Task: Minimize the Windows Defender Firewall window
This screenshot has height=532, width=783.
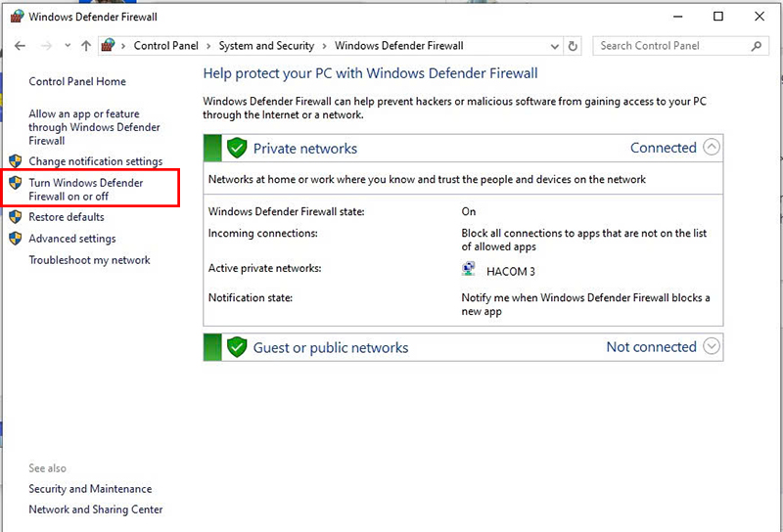Action: (x=677, y=17)
